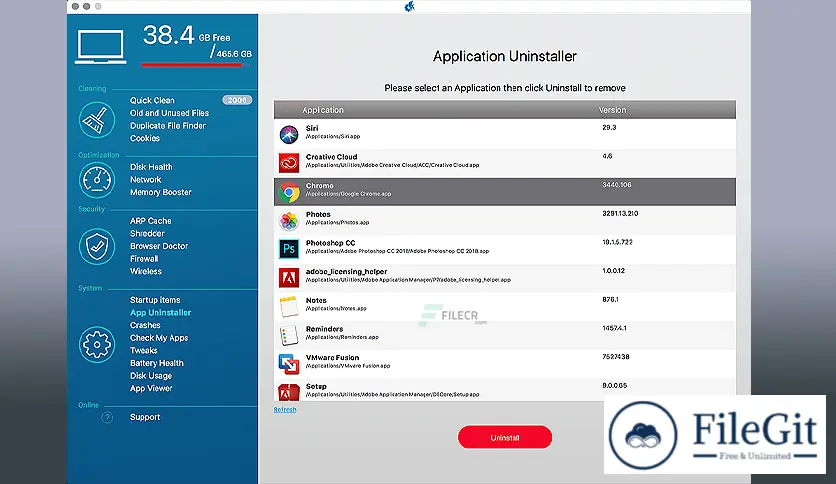The height and width of the screenshot is (484, 836).
Task: Click the Optimization gauge icon
Action: pos(97,180)
